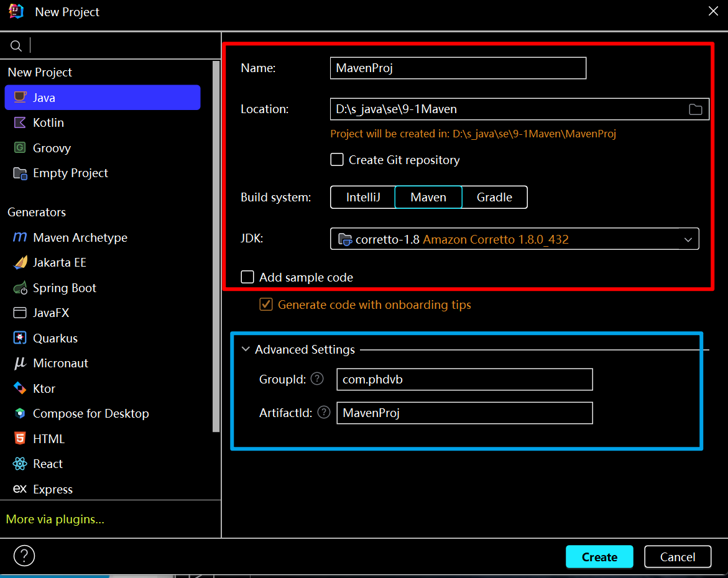
Task: Click the Compose for Desktop icon
Action: (20, 413)
